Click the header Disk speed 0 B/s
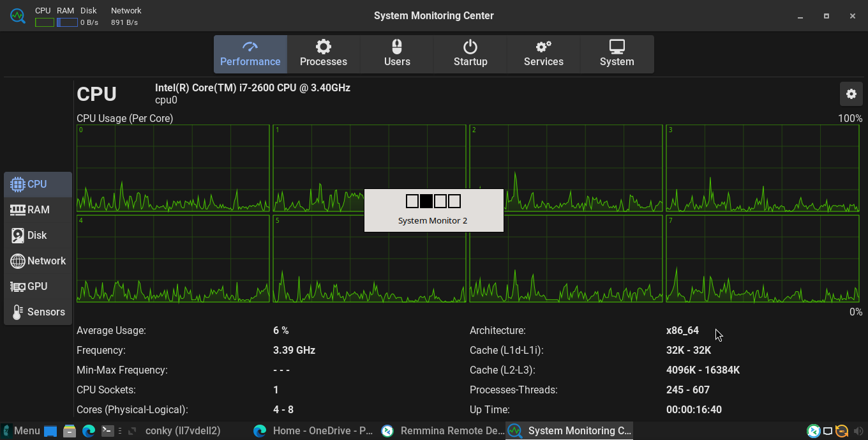 pos(89,22)
